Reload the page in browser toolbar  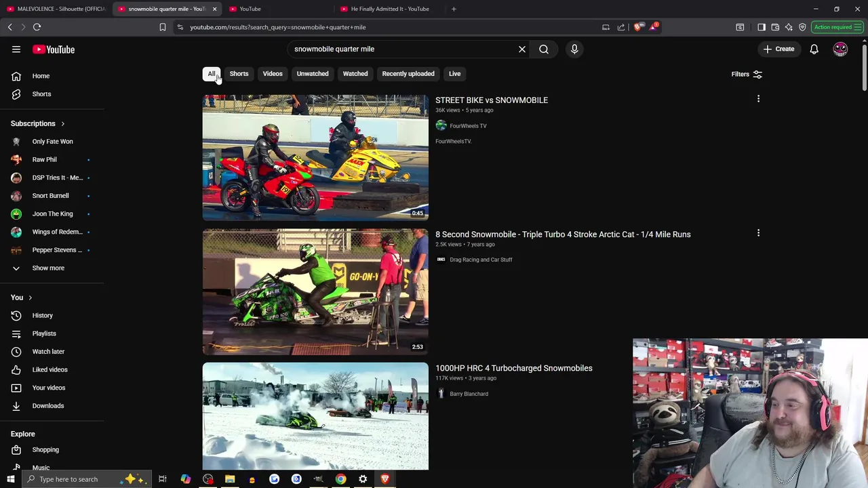[37, 27]
